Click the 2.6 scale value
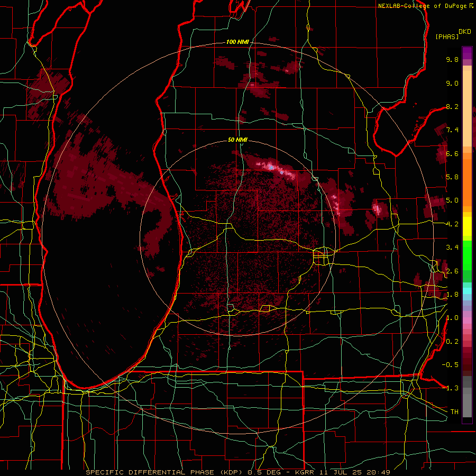This screenshot has height=476, width=476. (452, 271)
